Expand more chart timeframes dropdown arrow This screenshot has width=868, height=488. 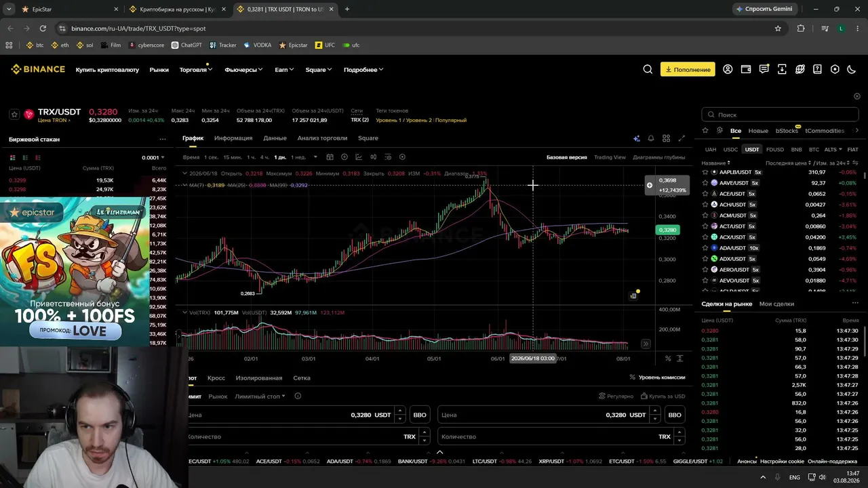[x=315, y=157]
